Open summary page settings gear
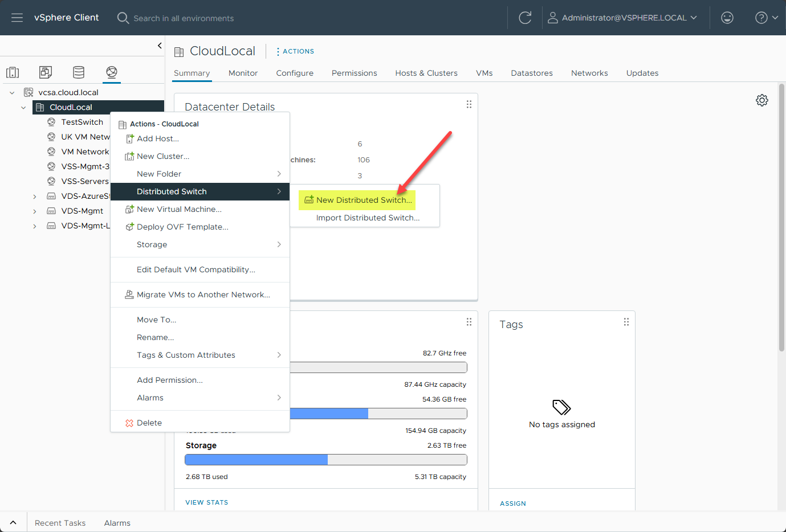 pos(762,100)
